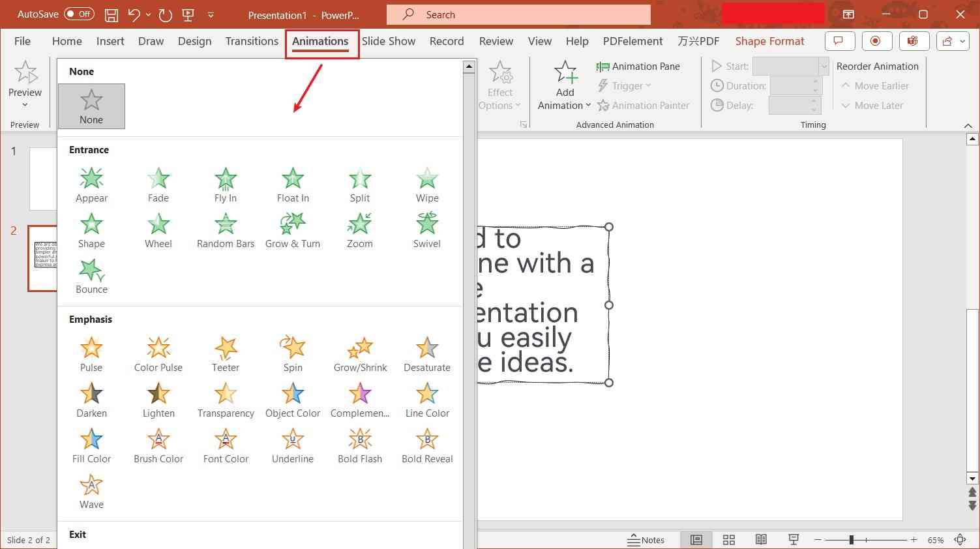Select Grow & Turn animation

293,231
